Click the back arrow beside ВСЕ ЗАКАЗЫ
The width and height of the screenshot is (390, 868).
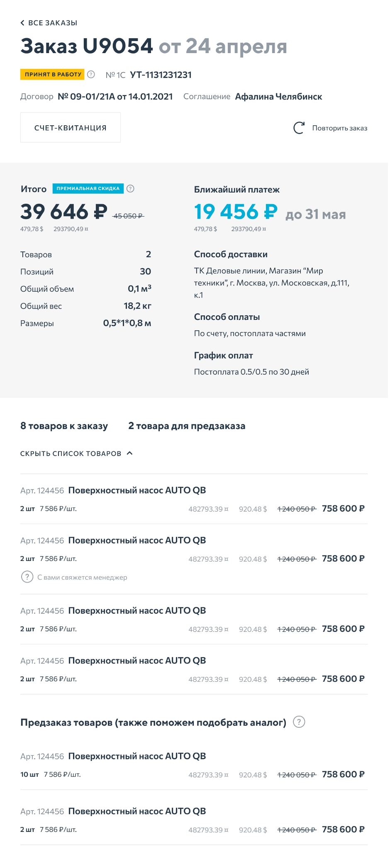[22, 23]
